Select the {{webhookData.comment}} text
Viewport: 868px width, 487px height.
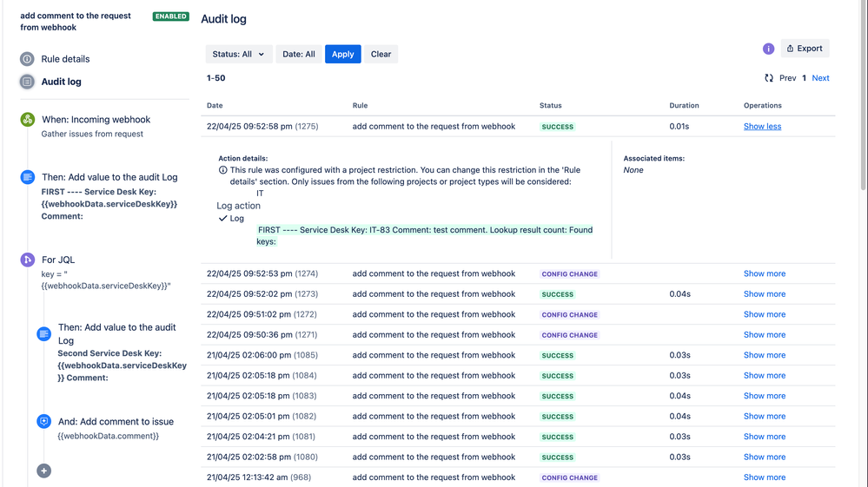click(108, 436)
